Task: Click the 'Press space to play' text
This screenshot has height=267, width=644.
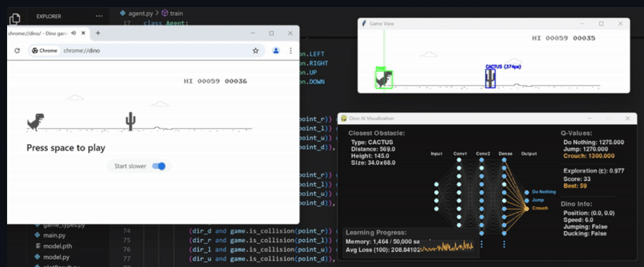Action: (x=66, y=148)
